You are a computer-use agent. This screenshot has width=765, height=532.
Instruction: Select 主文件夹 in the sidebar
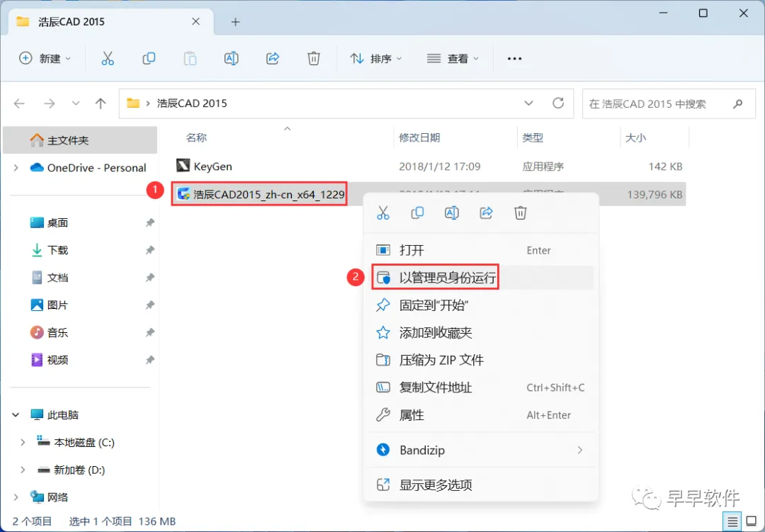80,140
